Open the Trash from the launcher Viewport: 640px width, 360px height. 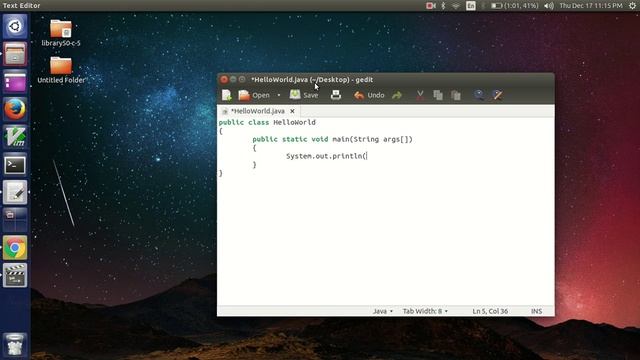15,345
